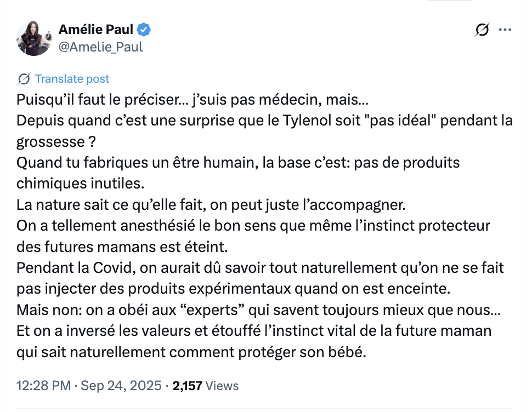Open the 2,157 Views count

[206, 386]
